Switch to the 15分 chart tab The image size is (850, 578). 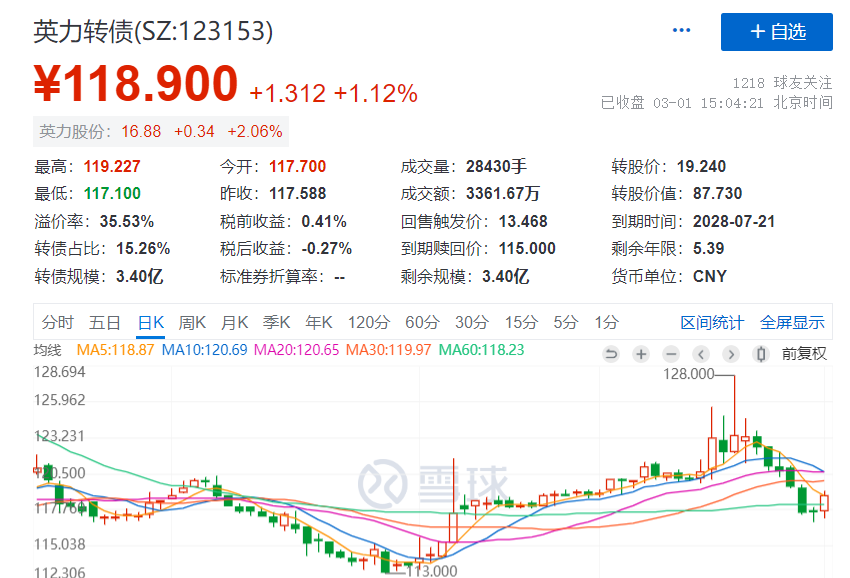[x=521, y=322]
